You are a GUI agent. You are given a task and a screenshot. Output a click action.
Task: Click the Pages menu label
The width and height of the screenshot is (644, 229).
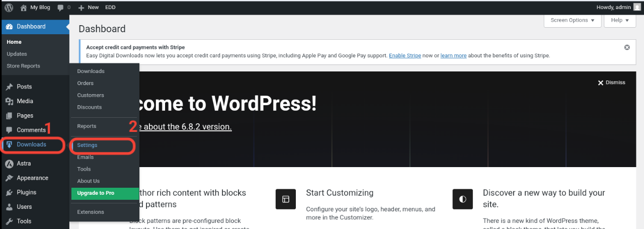tap(25, 116)
